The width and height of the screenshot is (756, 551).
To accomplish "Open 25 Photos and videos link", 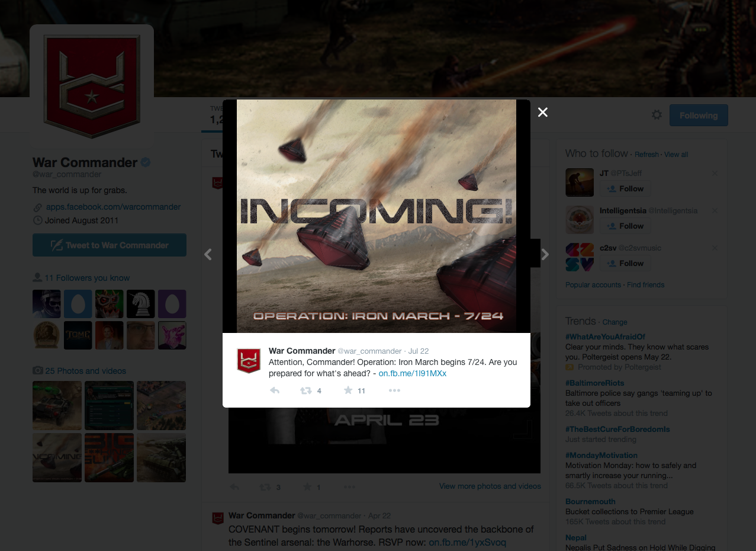I will (x=86, y=371).
